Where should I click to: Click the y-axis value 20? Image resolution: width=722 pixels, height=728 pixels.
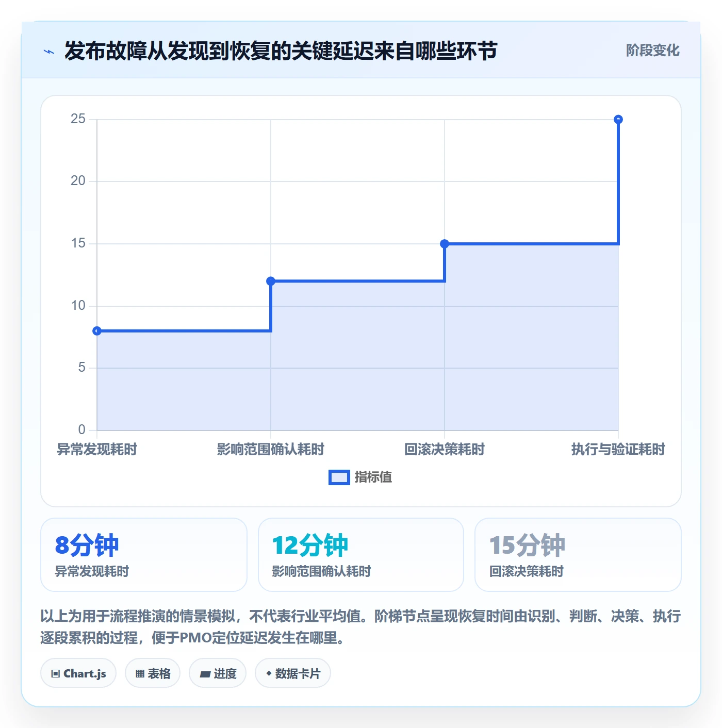(78, 181)
